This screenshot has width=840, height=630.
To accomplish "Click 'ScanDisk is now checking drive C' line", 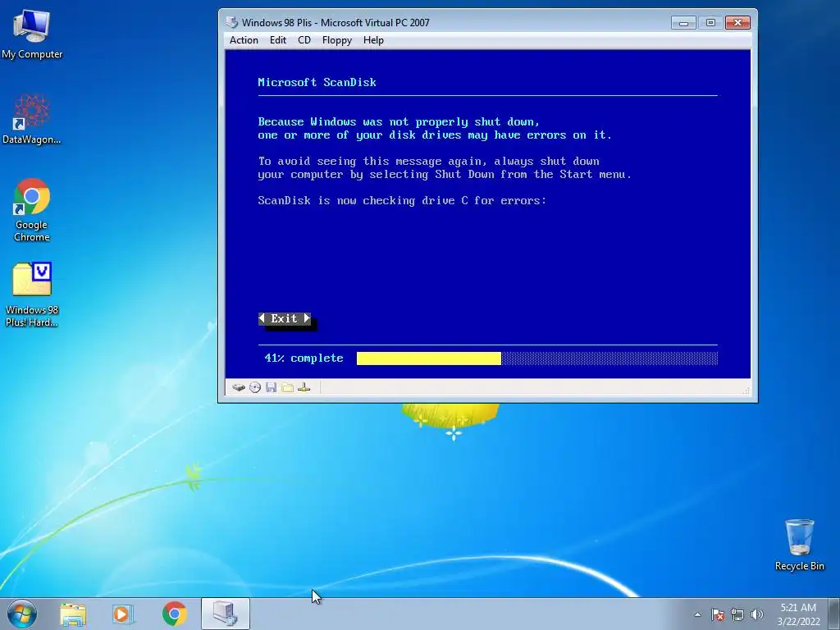I will point(402,200).
